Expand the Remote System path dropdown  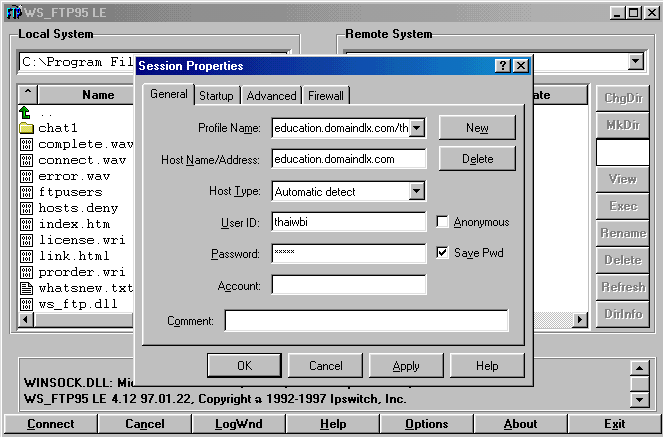point(636,62)
